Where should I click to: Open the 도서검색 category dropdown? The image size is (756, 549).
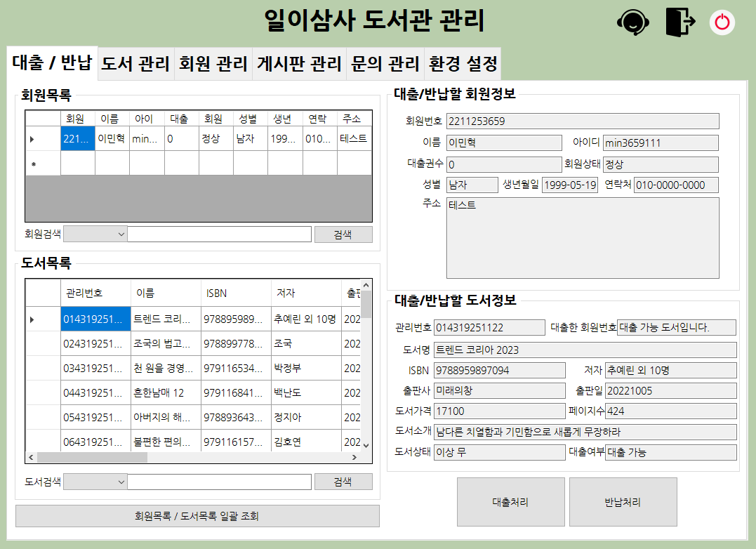tap(94, 481)
